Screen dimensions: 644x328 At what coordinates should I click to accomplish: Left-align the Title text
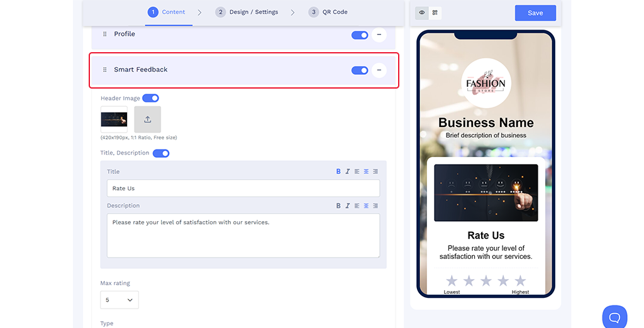pyautogui.click(x=357, y=172)
